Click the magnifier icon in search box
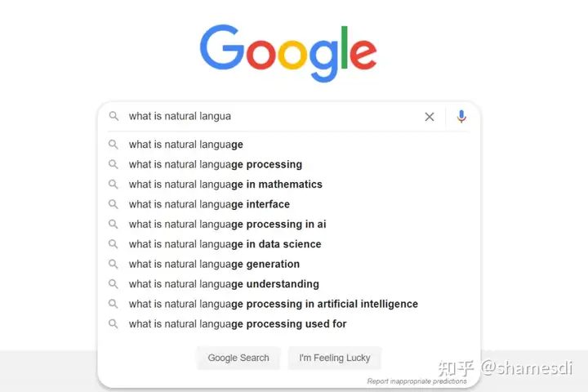 tap(114, 117)
